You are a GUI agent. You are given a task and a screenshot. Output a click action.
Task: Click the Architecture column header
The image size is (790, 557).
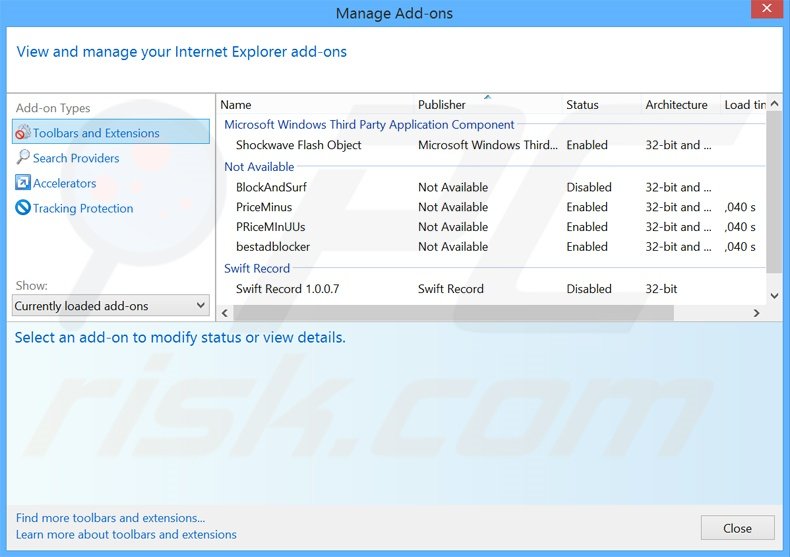click(676, 105)
